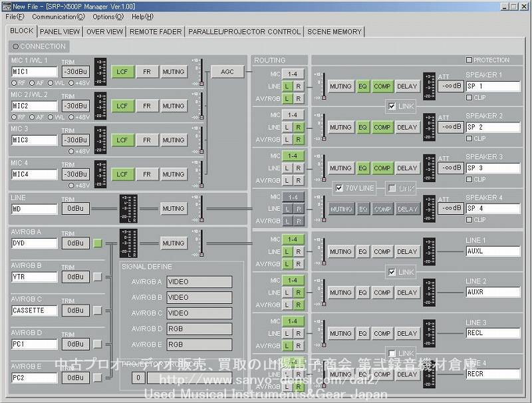Image resolution: width=532 pixels, height=403 pixels.
Task: Toggle MIC 1-4 routing for Speaker 1
Action: [293, 74]
